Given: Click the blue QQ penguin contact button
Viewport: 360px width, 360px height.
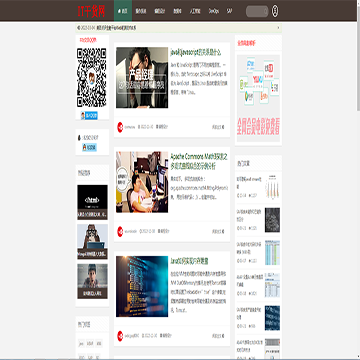Looking at the screenshot, I should click(89, 147).
